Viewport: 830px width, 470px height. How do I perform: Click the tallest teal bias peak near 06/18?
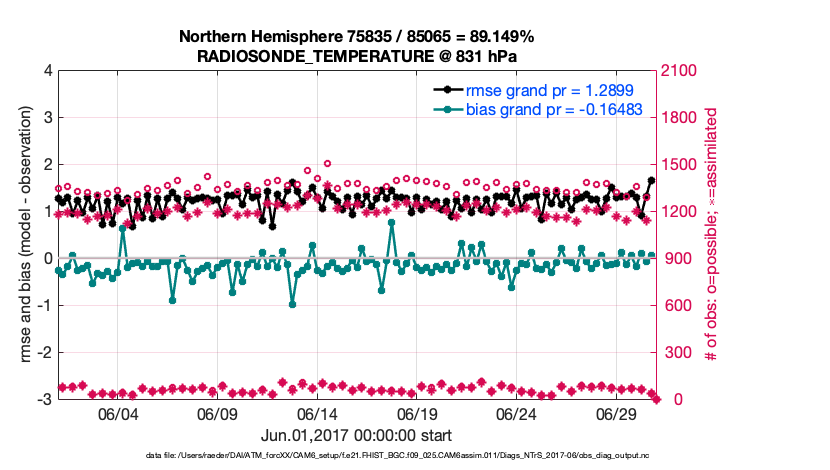(x=392, y=223)
